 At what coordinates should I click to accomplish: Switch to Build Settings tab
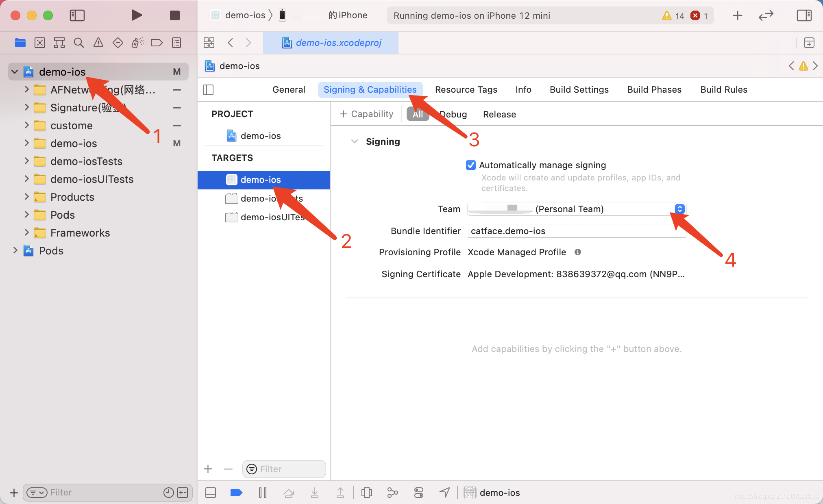(579, 89)
